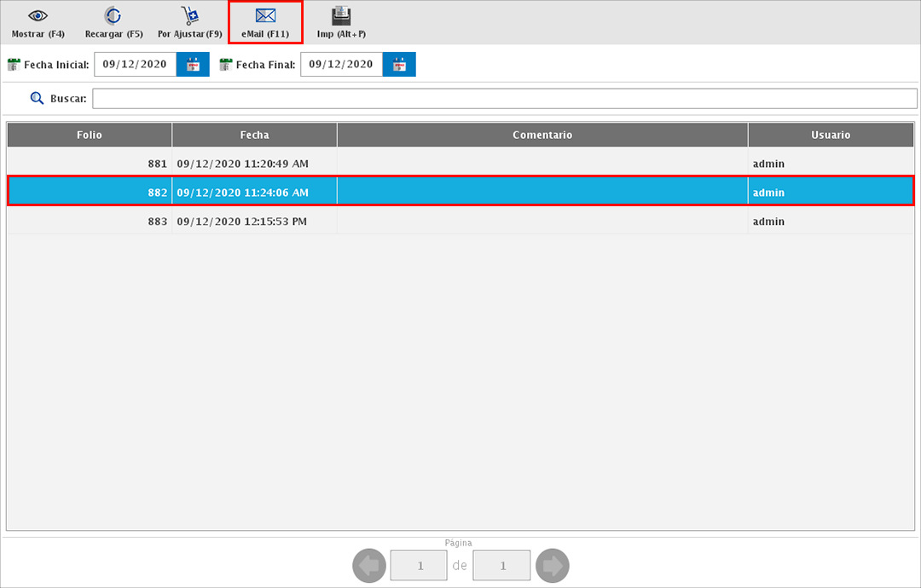
Task: Print using the Imp (Alt+P) icon
Action: (341, 16)
